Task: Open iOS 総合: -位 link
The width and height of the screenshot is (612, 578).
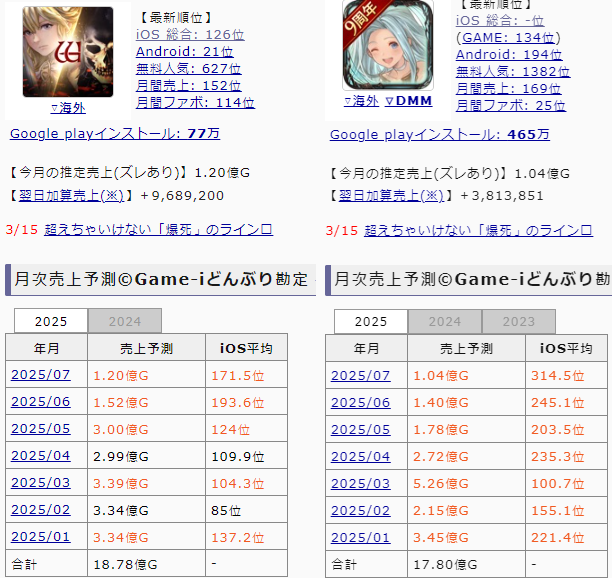Action: (x=500, y=21)
